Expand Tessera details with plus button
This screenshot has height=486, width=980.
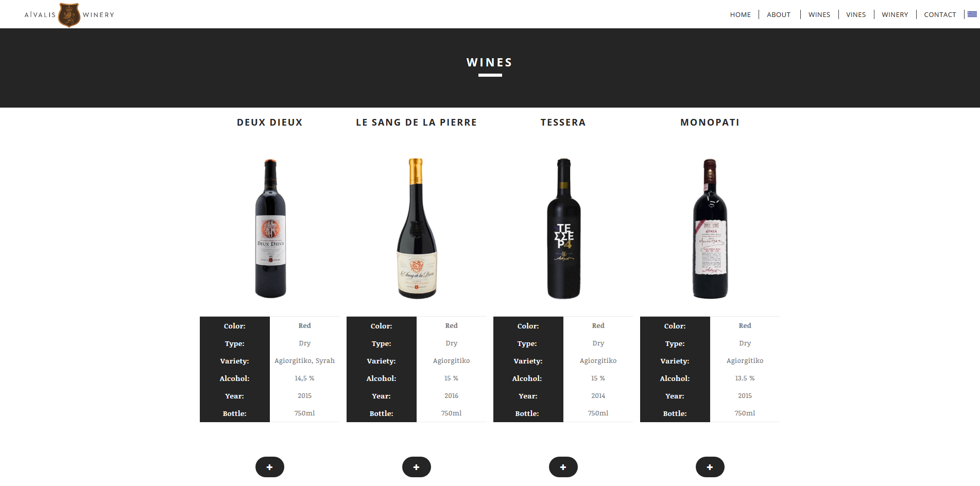563,467
